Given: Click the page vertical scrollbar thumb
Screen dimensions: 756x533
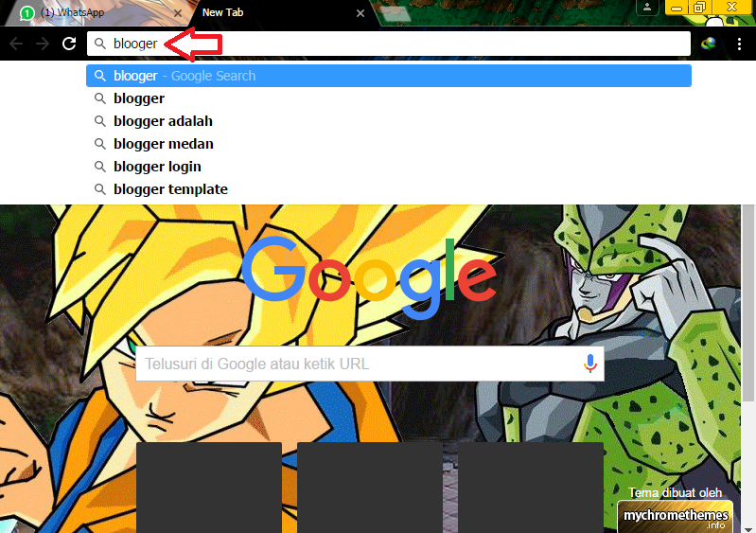Looking at the screenshot, I should coord(748,302).
